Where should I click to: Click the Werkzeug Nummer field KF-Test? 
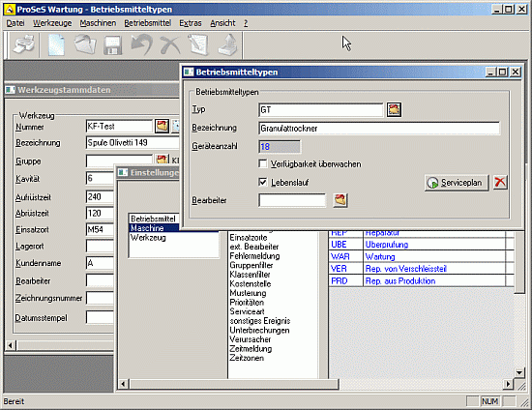pyautogui.click(x=119, y=126)
